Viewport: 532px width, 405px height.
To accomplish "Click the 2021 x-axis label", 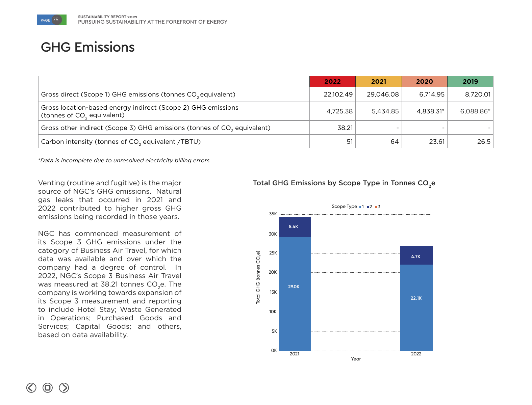I will pyautogui.click(x=295, y=354).
